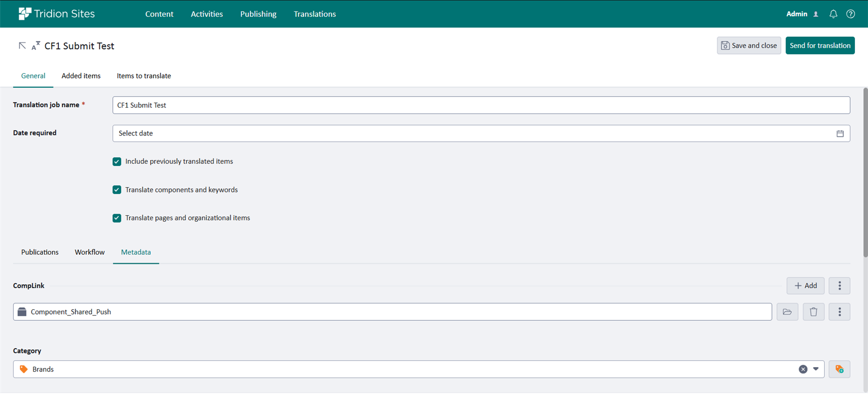This screenshot has width=868, height=397.
Task: Open keyword browser tag icon next to Category
Action: point(839,370)
